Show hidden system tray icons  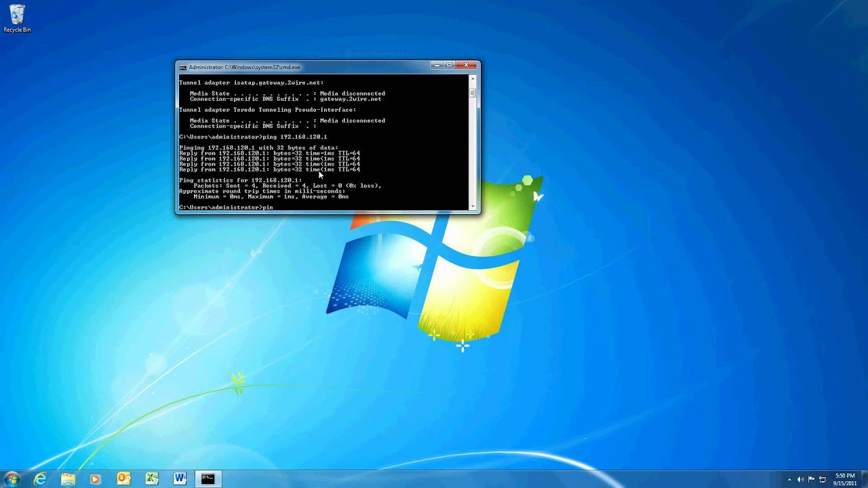coord(789,479)
